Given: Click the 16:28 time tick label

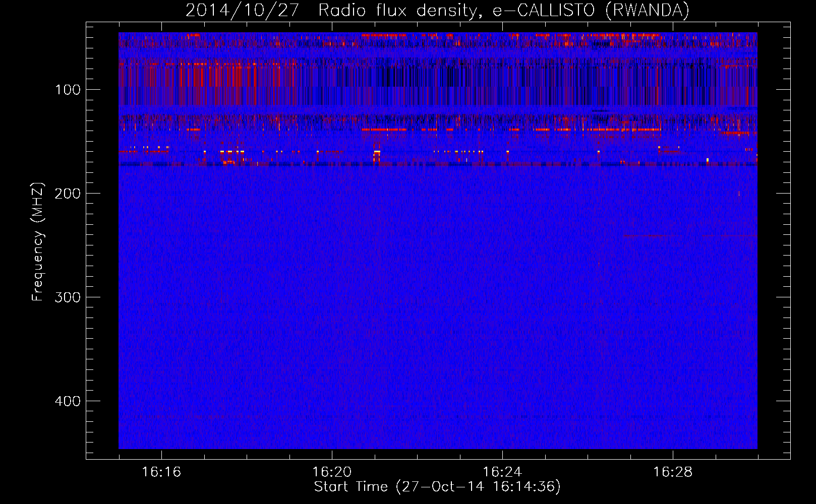Looking at the screenshot, I should coord(673,472).
